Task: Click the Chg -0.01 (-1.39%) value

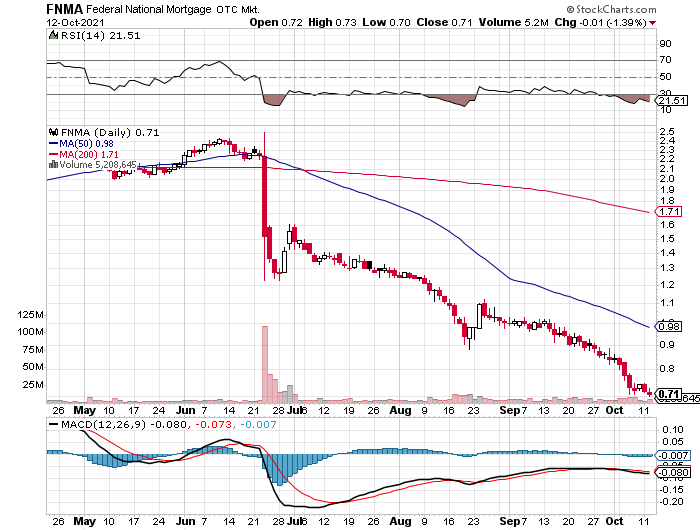Action: (601, 22)
